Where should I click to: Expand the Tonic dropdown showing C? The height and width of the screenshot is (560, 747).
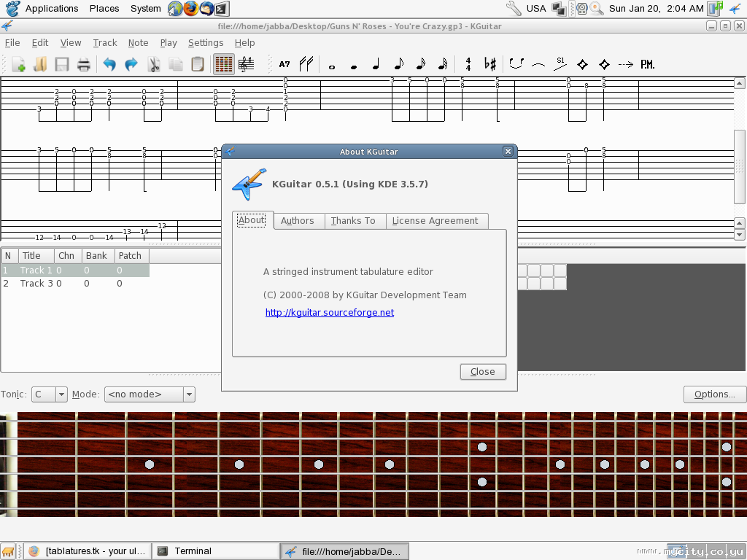[x=50, y=394]
